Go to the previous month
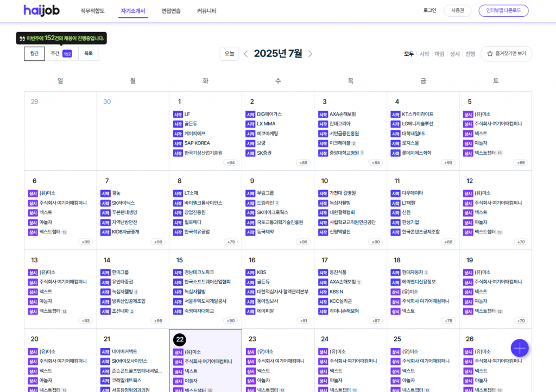 [246, 54]
